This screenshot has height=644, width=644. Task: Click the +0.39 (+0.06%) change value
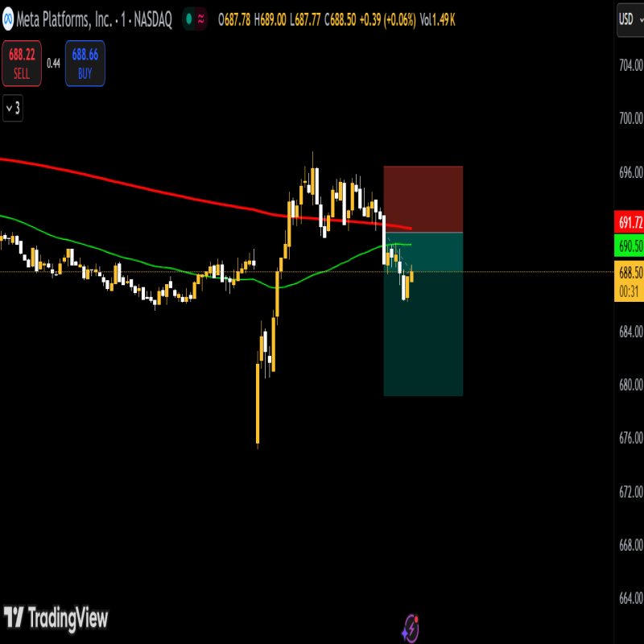click(388, 19)
